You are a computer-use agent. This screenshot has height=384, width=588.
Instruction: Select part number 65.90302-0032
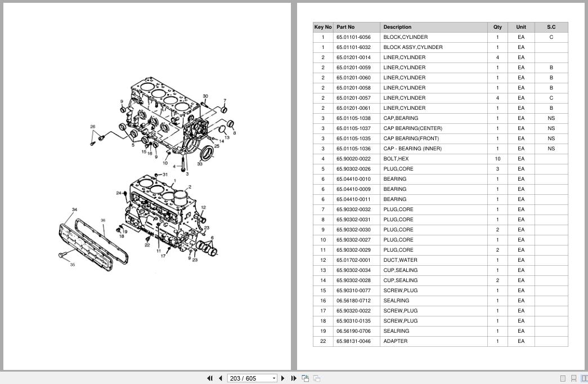[353, 209]
